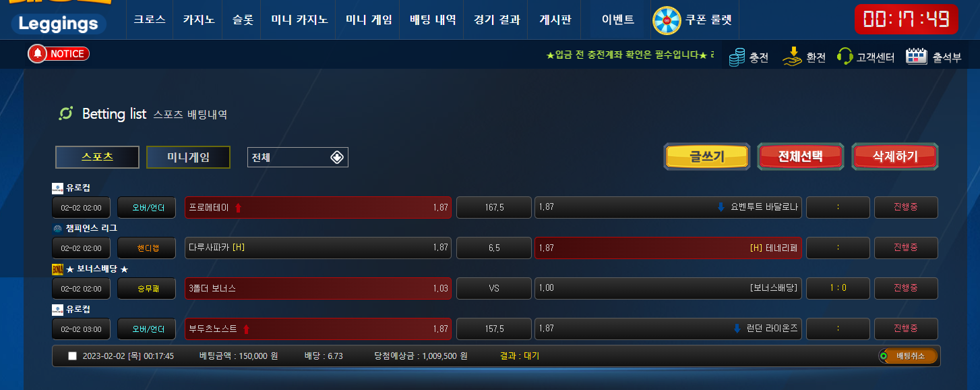
Task: Expand the 전체 filter dropdown
Action: (x=298, y=157)
